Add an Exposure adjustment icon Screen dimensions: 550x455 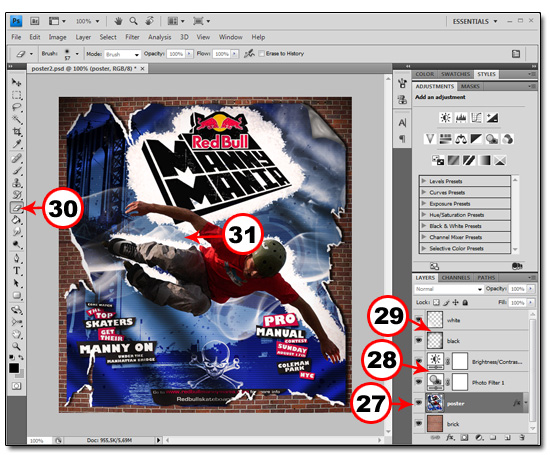coord(492,118)
